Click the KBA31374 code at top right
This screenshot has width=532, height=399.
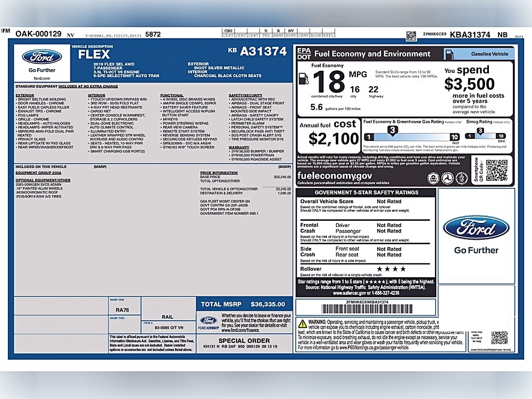(470, 35)
